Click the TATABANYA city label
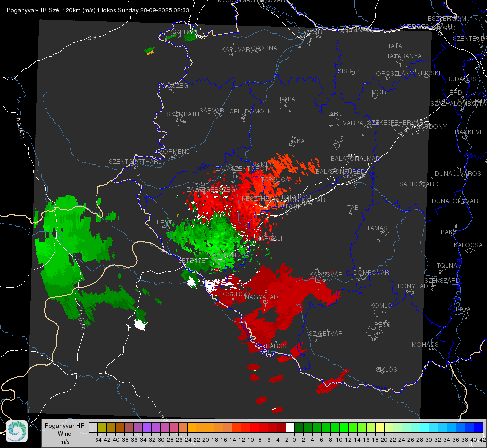Viewport: 487px width, 448px height. pyautogui.click(x=404, y=56)
